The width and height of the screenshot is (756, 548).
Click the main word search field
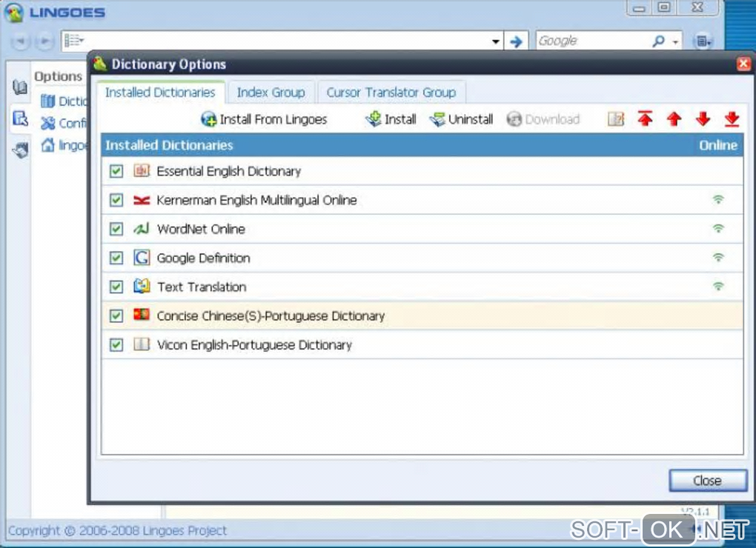pyautogui.click(x=288, y=41)
